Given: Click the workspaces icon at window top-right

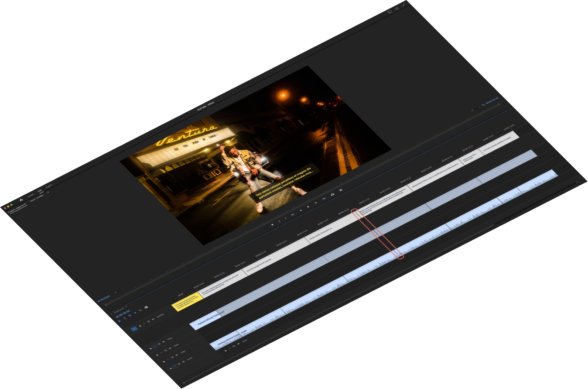Looking at the screenshot, I should click(x=391, y=12).
